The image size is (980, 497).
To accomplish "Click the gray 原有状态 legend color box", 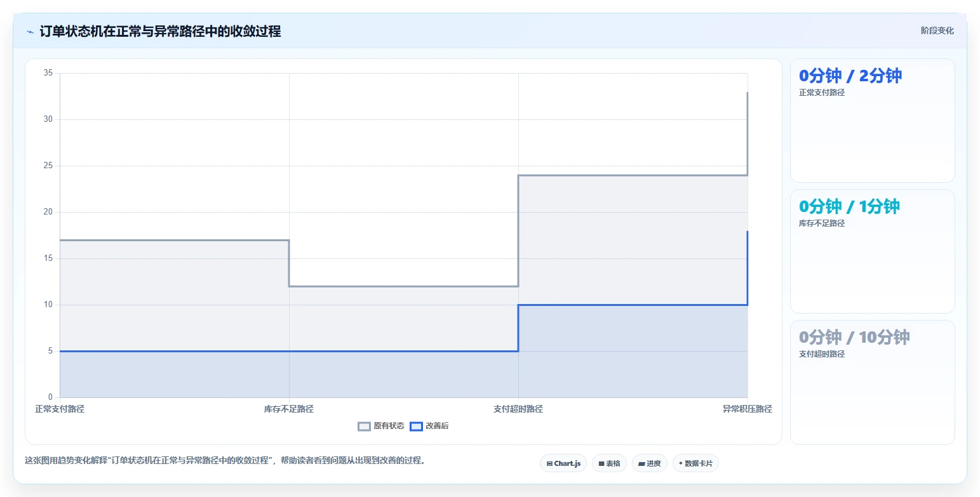I will point(364,426).
